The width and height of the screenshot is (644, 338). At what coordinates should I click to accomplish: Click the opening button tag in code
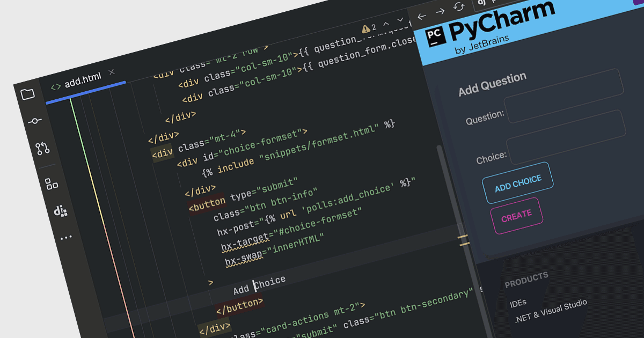coord(207,203)
